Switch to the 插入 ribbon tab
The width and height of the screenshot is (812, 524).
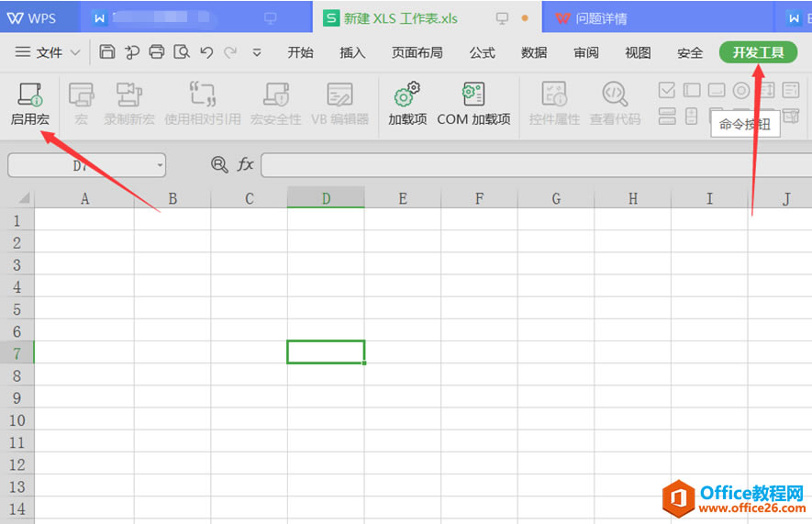click(352, 52)
